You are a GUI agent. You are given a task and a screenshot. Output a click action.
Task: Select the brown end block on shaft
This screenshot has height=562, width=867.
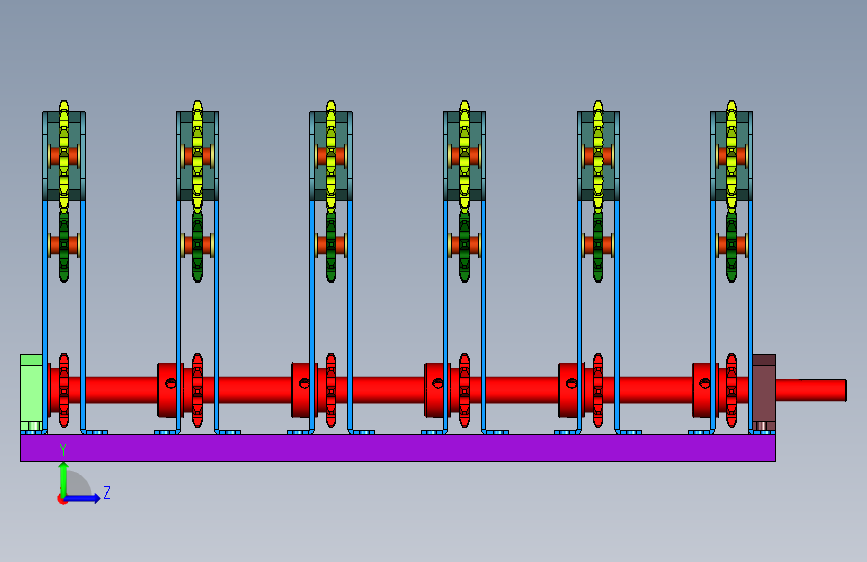coord(764,392)
